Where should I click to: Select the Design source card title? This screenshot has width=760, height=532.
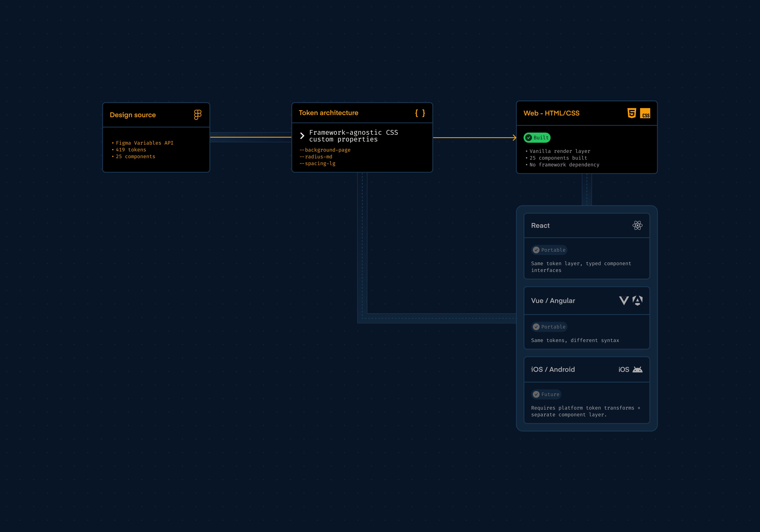pos(133,115)
